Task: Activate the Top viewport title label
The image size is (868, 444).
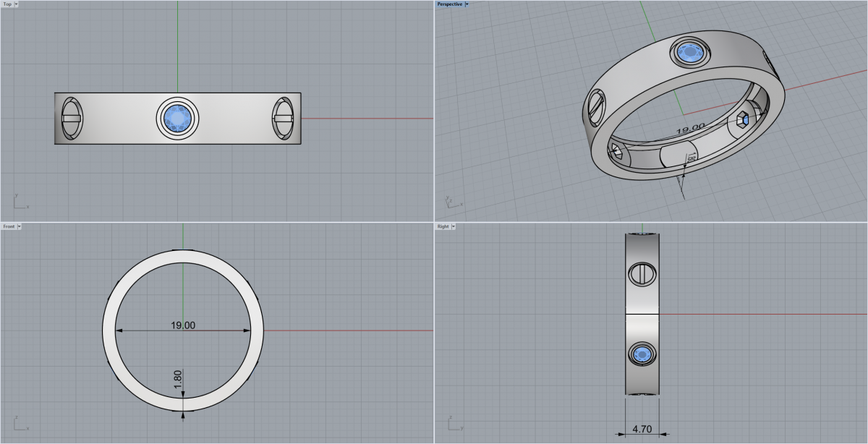Action: [x=7, y=4]
